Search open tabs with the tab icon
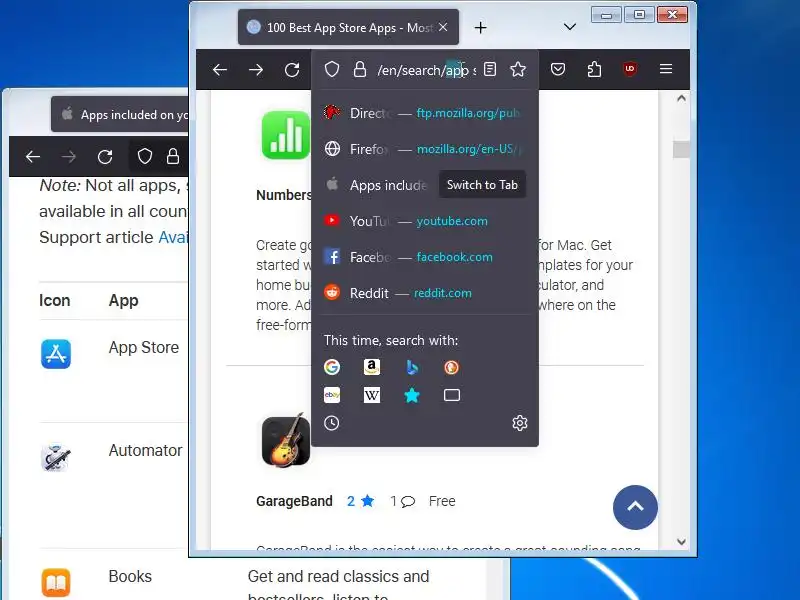Image resolution: width=800 pixels, height=600 pixels. pyautogui.click(x=452, y=395)
